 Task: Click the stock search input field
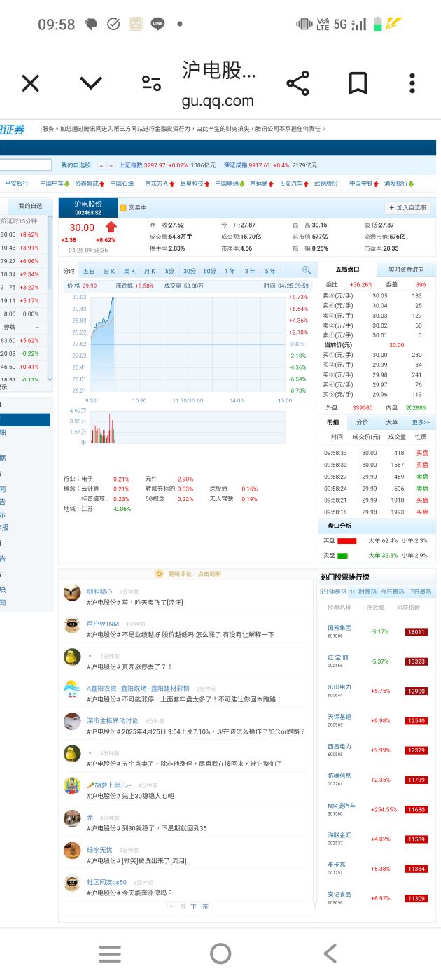26,165
